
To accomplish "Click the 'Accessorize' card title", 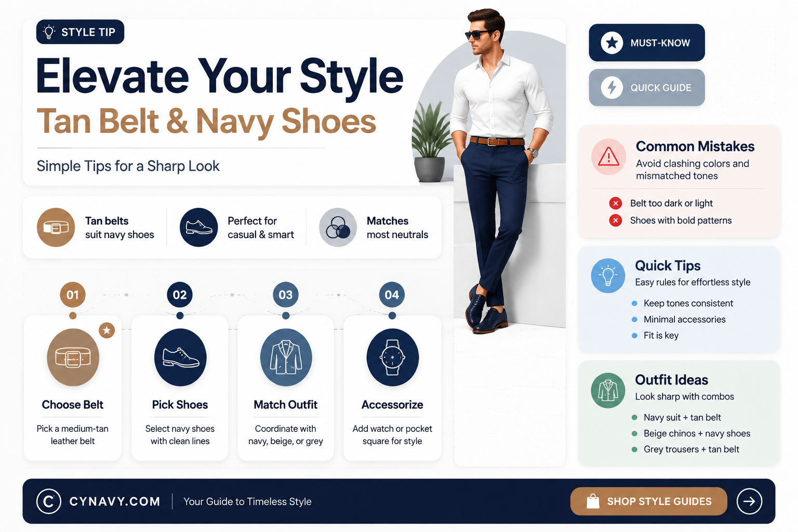I will [x=392, y=405].
